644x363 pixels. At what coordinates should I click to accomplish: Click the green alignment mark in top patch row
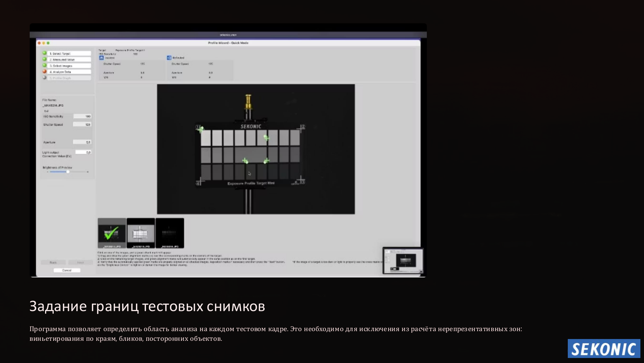tap(266, 137)
